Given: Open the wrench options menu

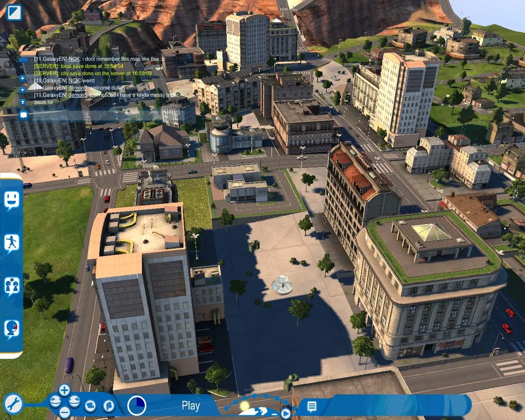Looking at the screenshot, I should (x=13, y=404).
